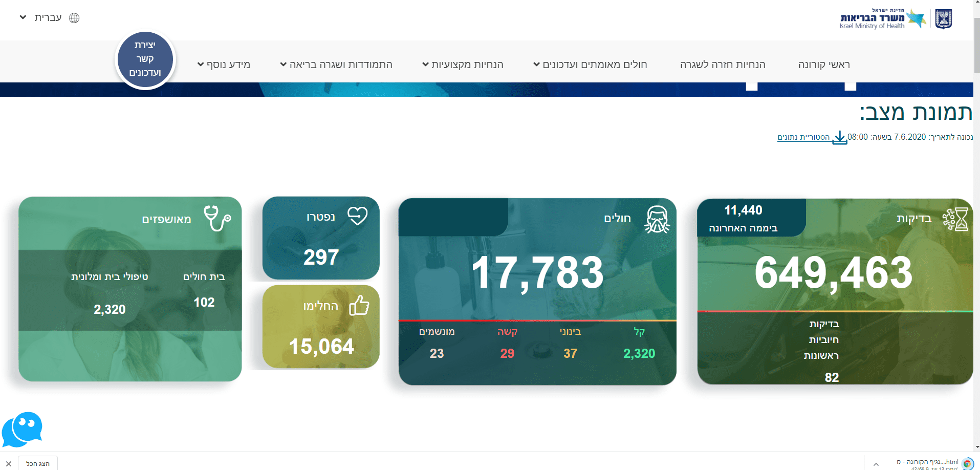Click the first positive tests value 82
Screen dimensions: 980x470
click(x=832, y=377)
